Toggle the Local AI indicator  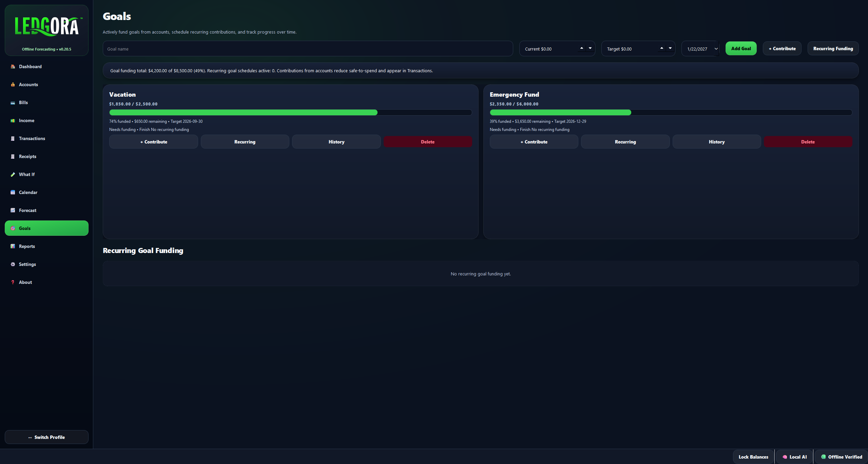794,457
